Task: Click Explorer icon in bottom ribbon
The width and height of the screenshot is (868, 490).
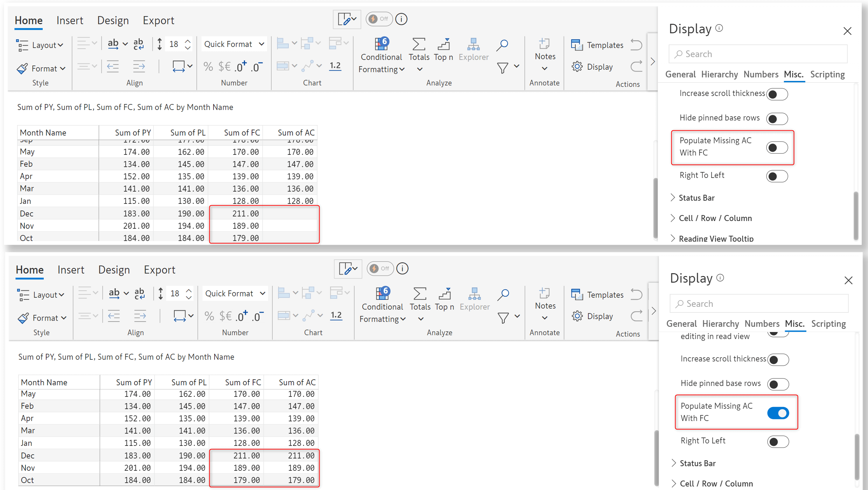Action: (x=474, y=294)
